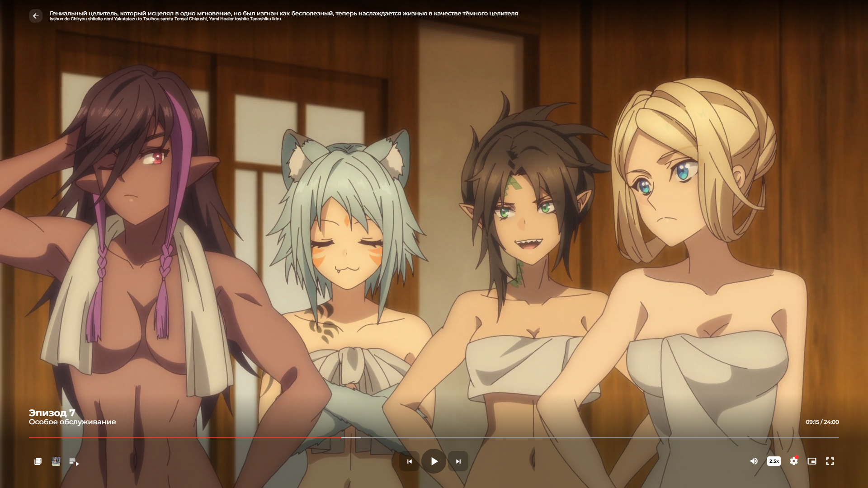Click the 09:15 / 24:00 time display

822,422
